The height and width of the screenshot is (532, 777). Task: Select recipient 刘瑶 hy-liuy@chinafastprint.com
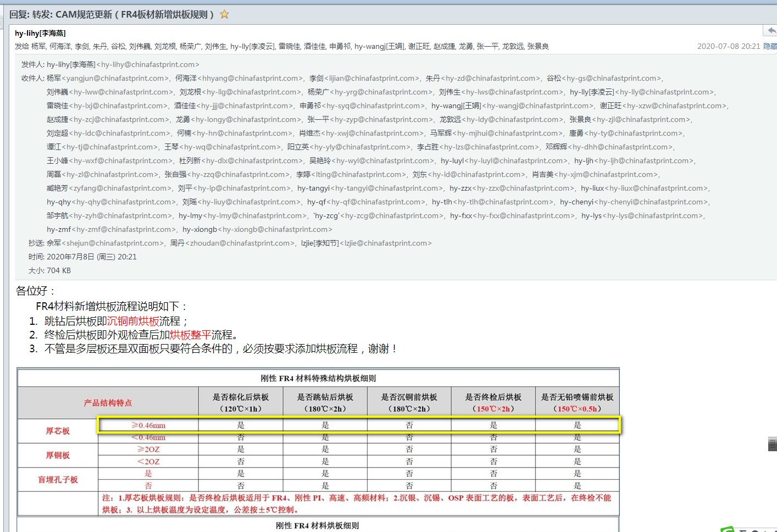[x=241, y=202]
